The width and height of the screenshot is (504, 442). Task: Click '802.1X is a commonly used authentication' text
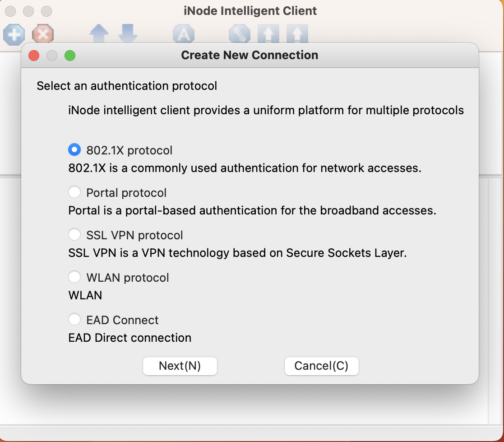(245, 168)
